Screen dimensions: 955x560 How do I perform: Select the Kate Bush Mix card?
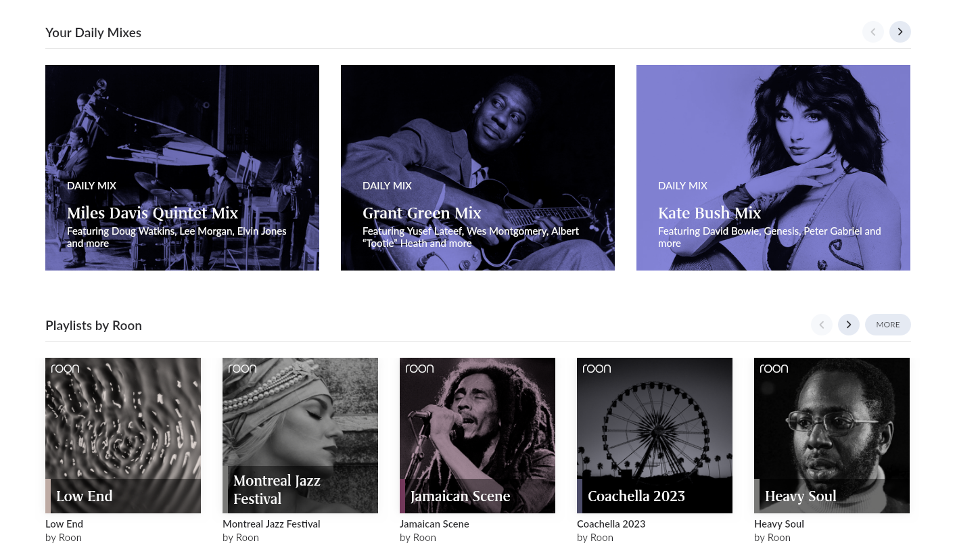click(773, 168)
